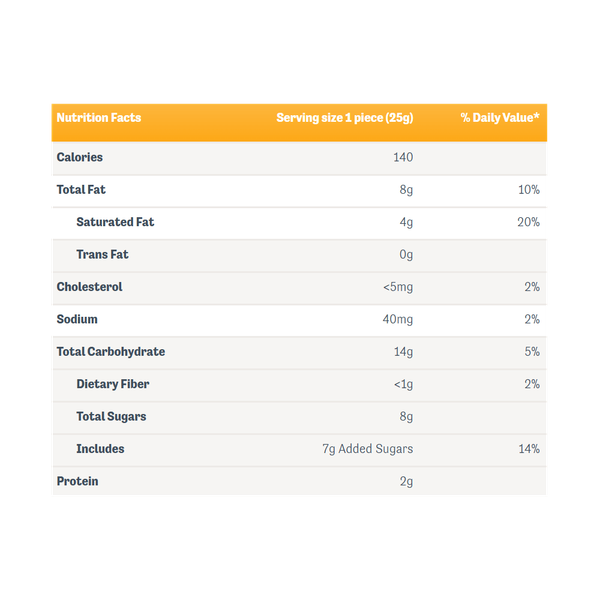The image size is (600, 600).
Task: Select the Trans Fat label
Action: 102,254
